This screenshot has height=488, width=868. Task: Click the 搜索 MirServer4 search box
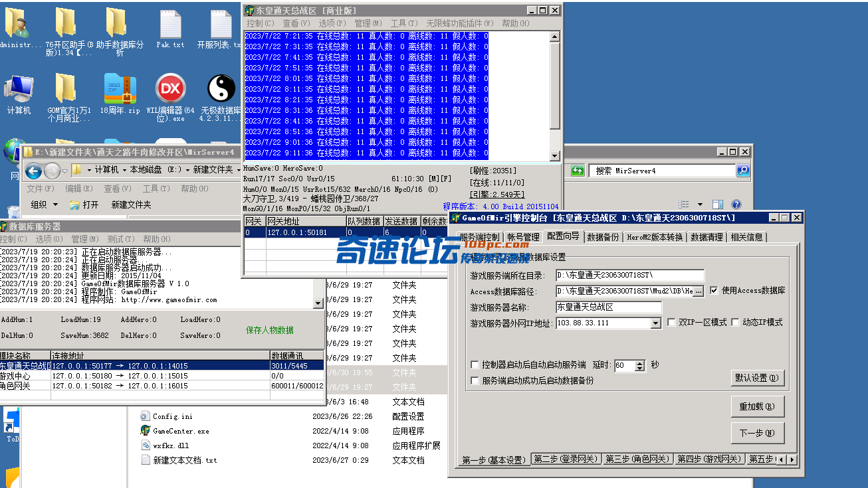click(x=662, y=171)
